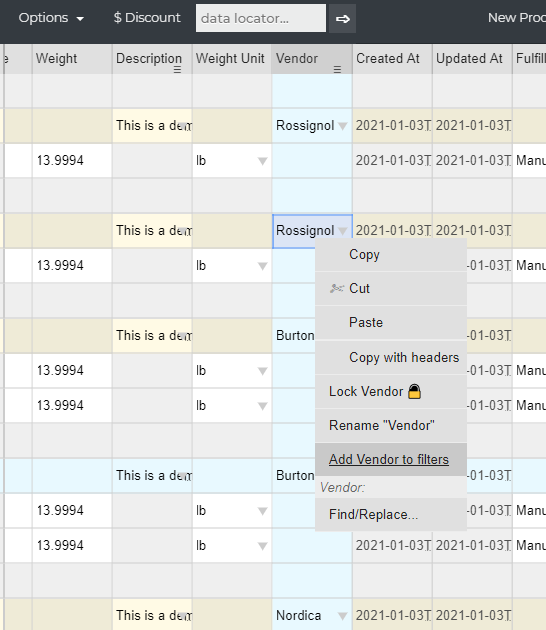Open the Nordica vendor dropdown arrow

coord(343,616)
